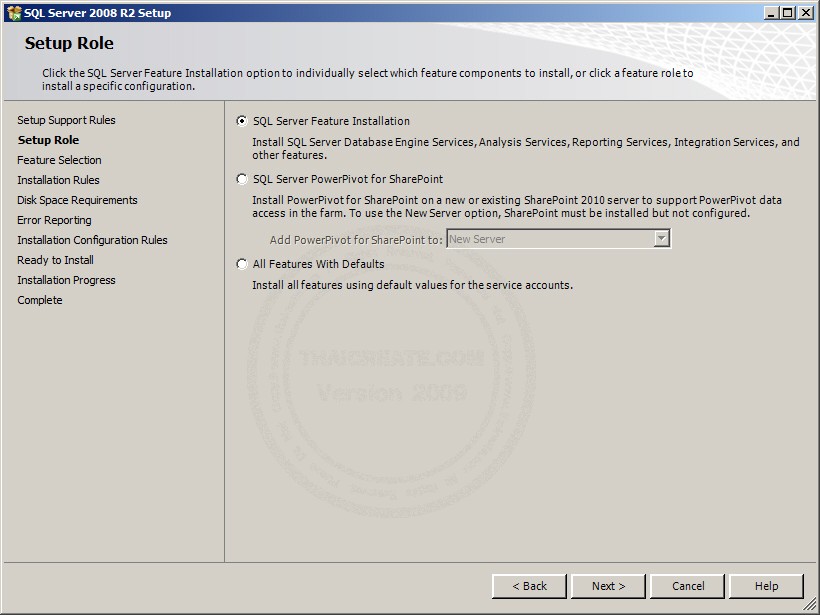The width and height of the screenshot is (820, 615).
Task: Select Installation Rules step in sidebar
Action: click(x=58, y=180)
